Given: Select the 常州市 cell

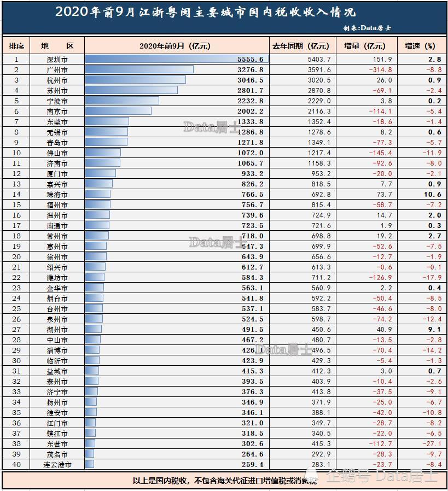Looking at the screenshot, I should click(57, 236).
